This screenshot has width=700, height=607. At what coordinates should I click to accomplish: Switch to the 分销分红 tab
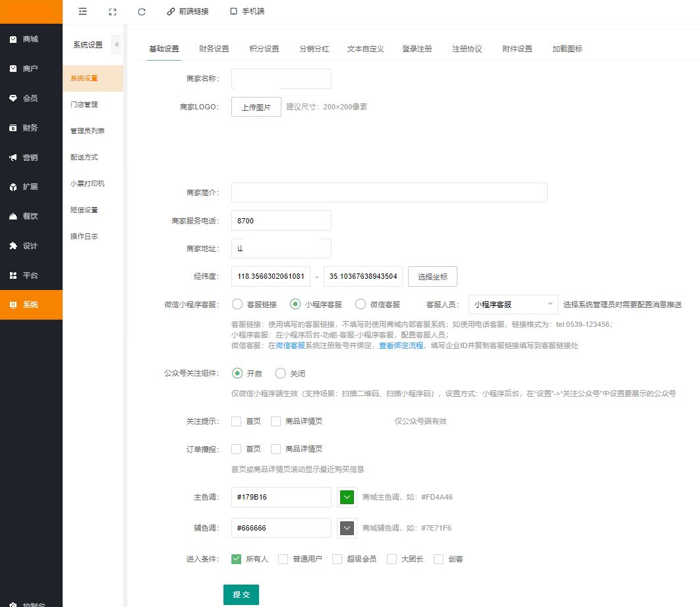pos(314,49)
